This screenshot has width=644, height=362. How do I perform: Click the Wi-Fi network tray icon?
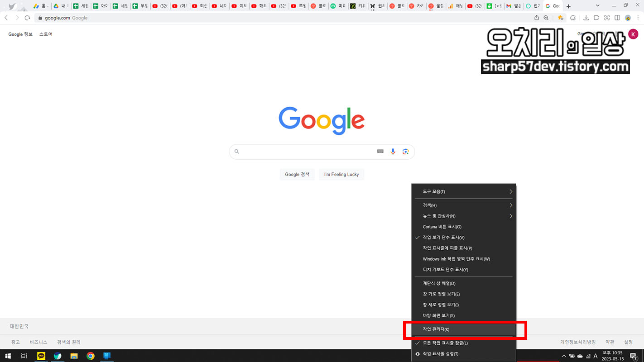[588, 356]
